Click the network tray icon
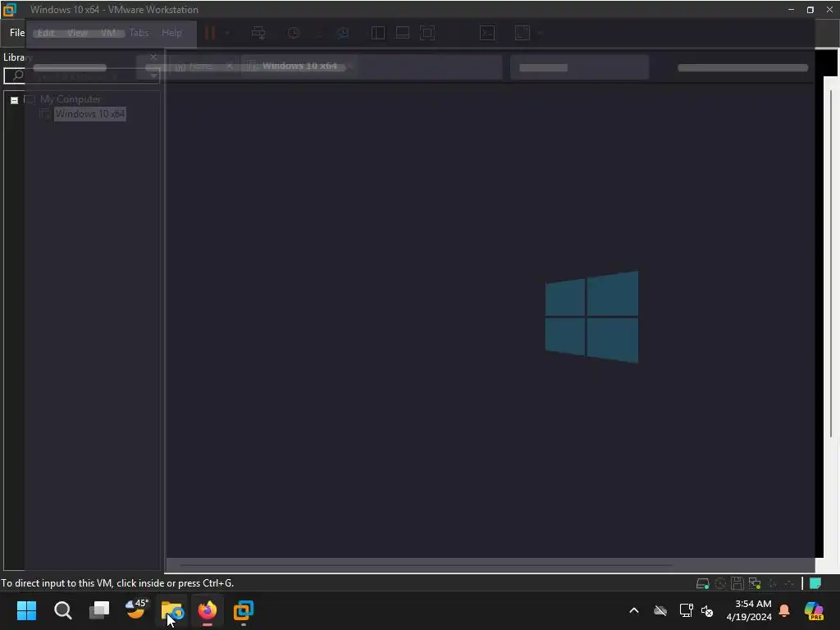 click(686, 610)
